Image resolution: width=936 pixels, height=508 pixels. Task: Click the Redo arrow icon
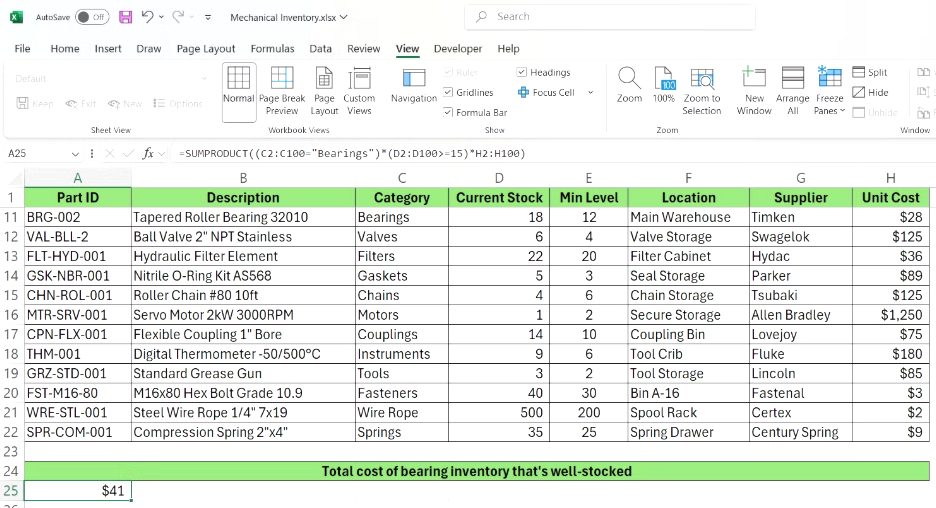(x=178, y=17)
